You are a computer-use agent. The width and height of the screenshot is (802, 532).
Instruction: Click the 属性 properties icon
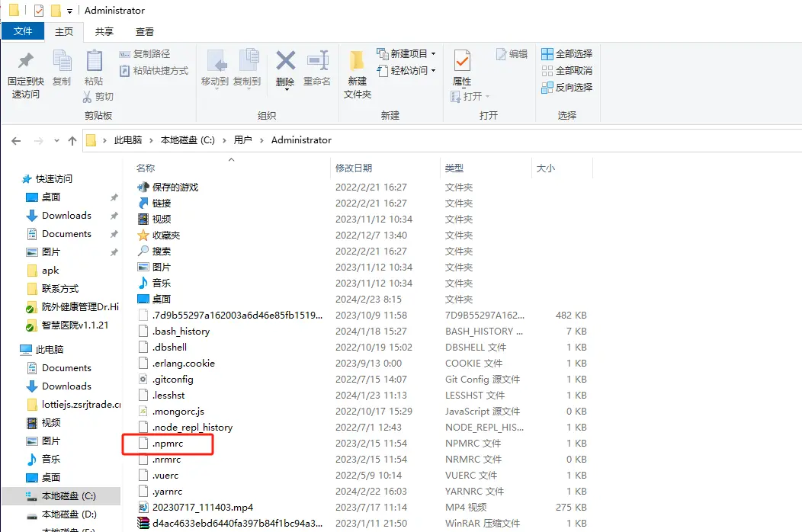point(463,61)
